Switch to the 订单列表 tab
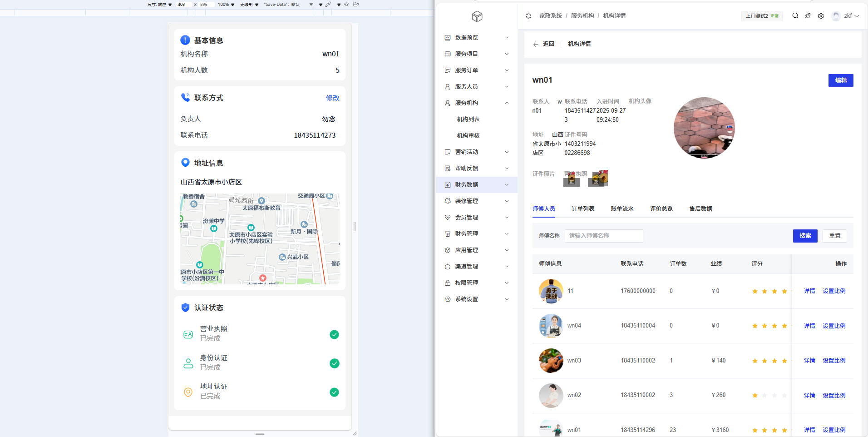This screenshot has width=868, height=437. 583,209
